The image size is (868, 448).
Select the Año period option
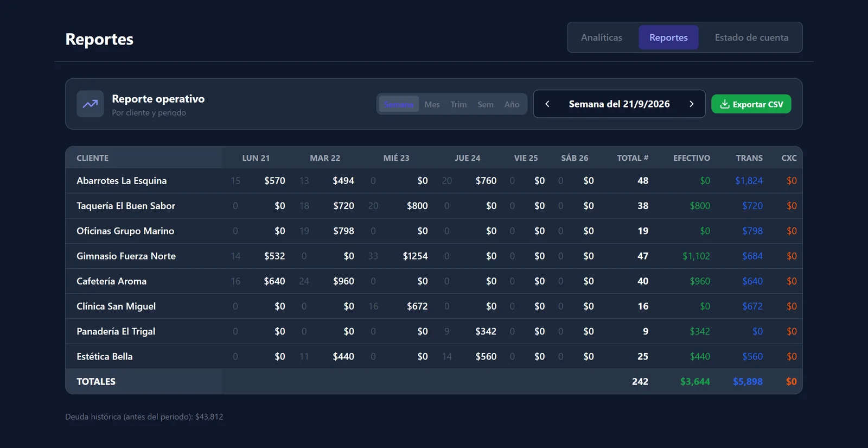pos(512,104)
